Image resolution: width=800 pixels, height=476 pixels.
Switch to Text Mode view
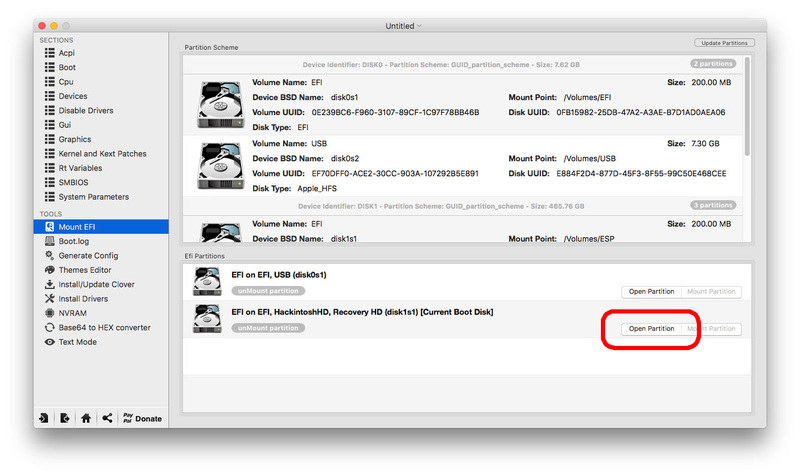click(x=77, y=342)
